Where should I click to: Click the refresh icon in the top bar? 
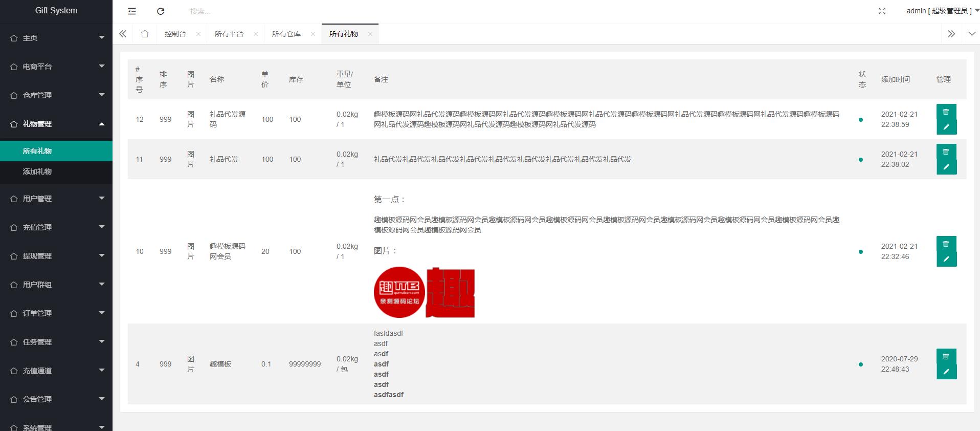[x=161, y=11]
